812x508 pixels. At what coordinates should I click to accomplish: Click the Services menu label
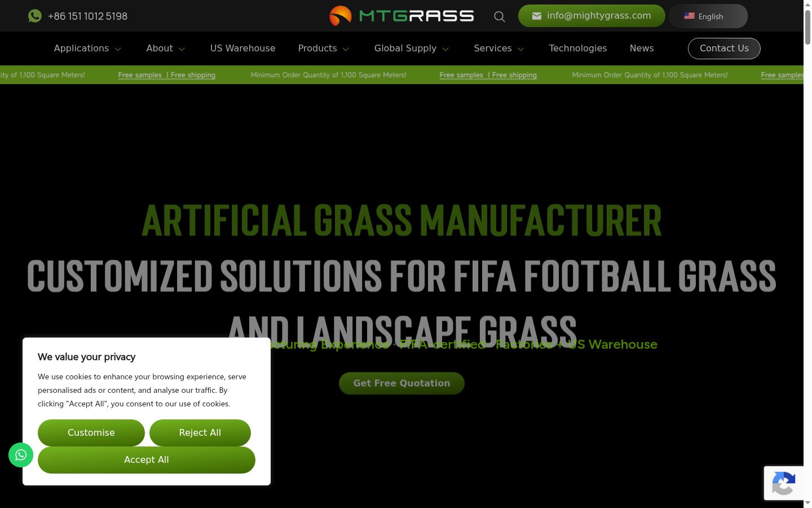(493, 49)
